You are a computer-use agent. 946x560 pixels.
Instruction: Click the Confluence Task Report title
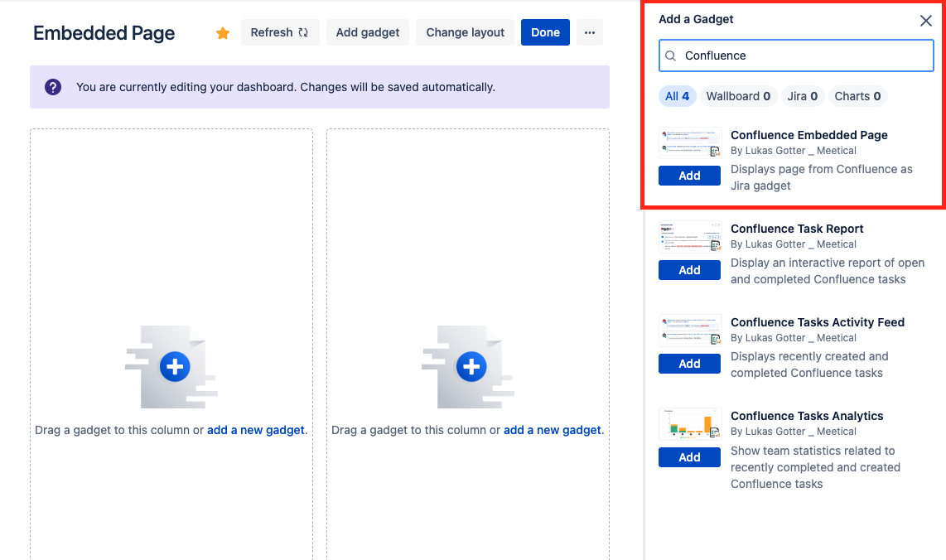[797, 229]
